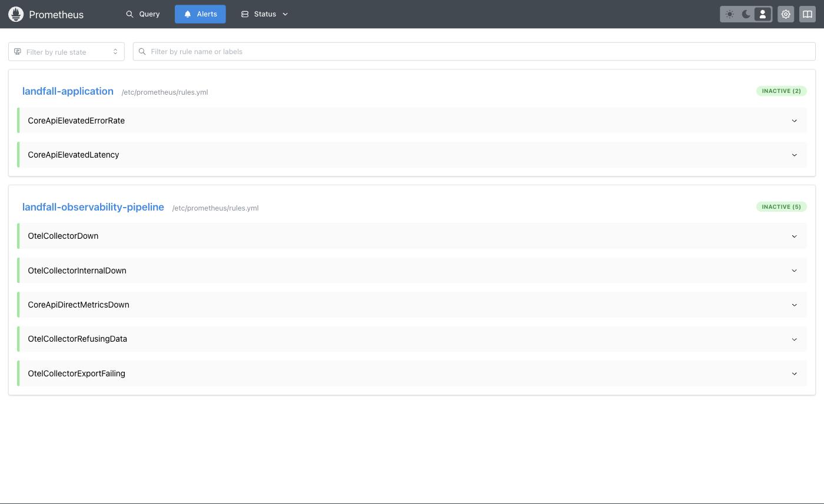Expand the CoreApiElevatedLatency alert rule
Screen dimensions: 824x504
click(412, 155)
